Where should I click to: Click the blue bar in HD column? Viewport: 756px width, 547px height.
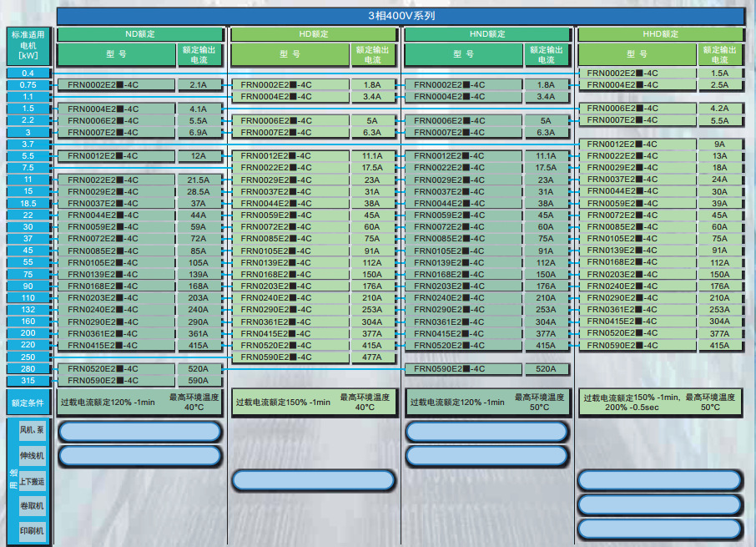click(313, 480)
